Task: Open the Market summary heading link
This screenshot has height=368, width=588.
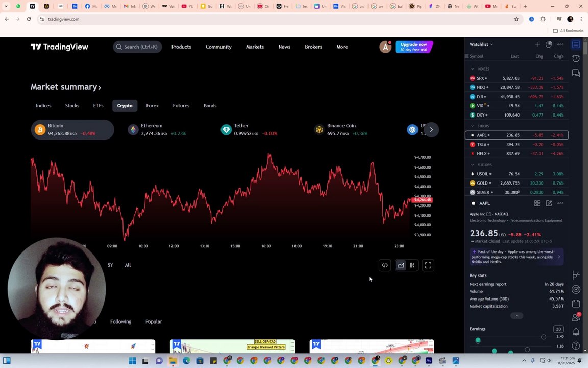Action: [66, 87]
